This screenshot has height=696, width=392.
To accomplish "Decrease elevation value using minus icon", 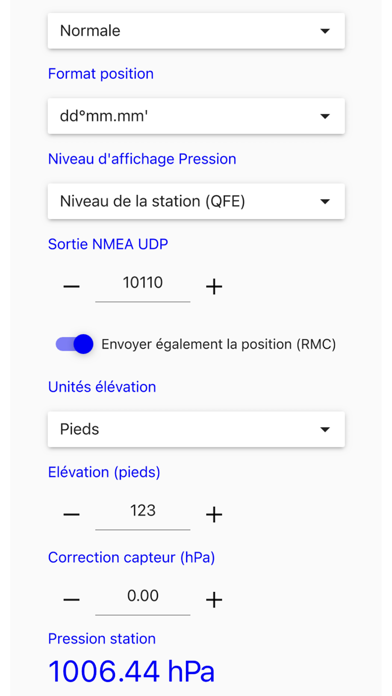I will click(71, 514).
